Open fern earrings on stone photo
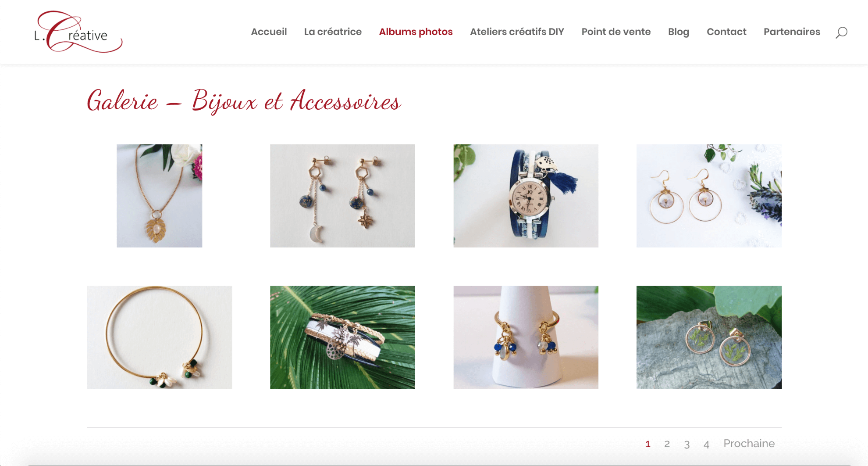This screenshot has height=466, width=868. 709,337
